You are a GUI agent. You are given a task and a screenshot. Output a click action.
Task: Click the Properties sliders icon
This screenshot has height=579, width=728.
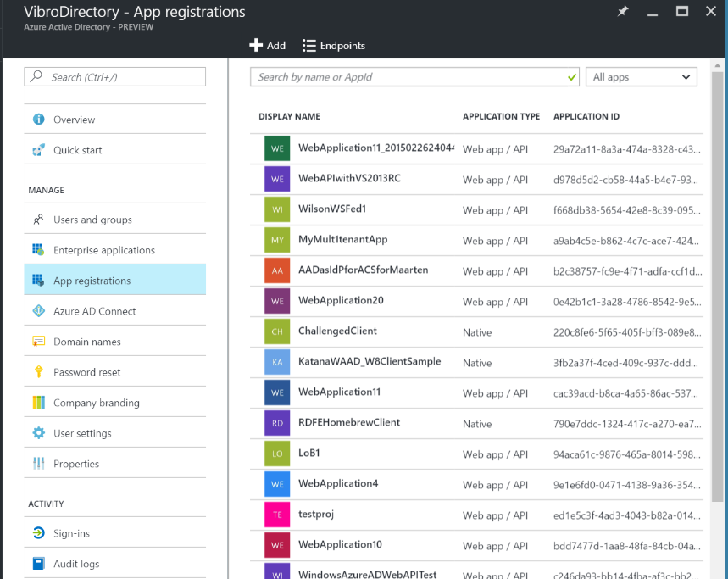pos(38,464)
